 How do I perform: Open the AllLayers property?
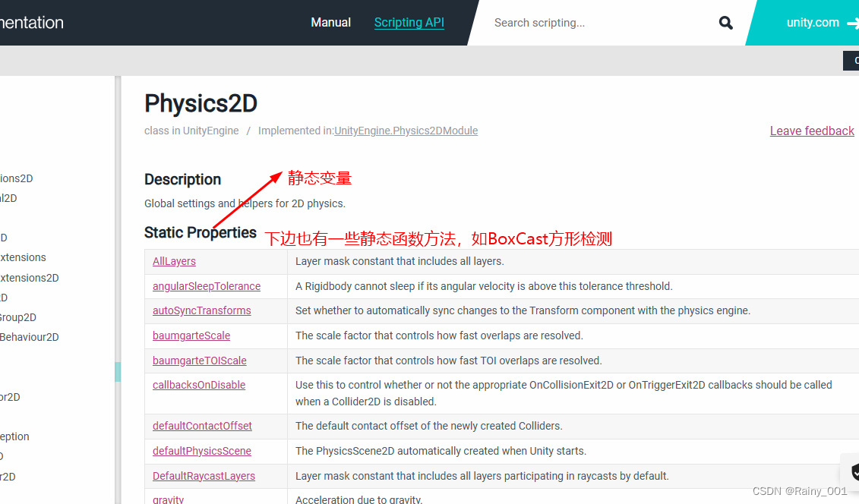174,261
